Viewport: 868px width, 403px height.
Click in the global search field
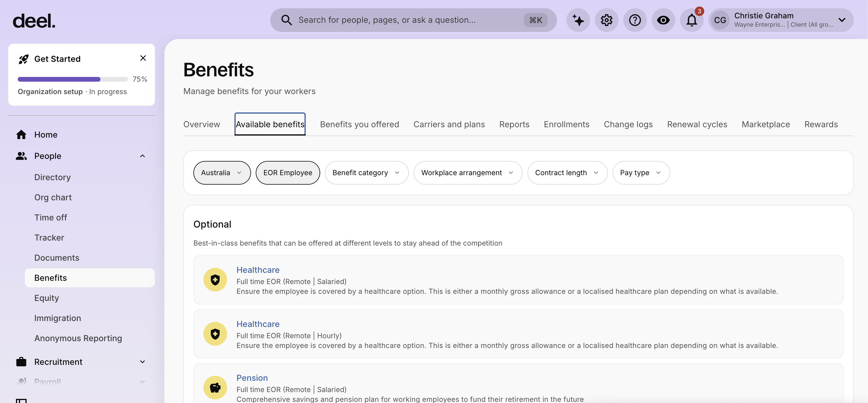[413, 20]
